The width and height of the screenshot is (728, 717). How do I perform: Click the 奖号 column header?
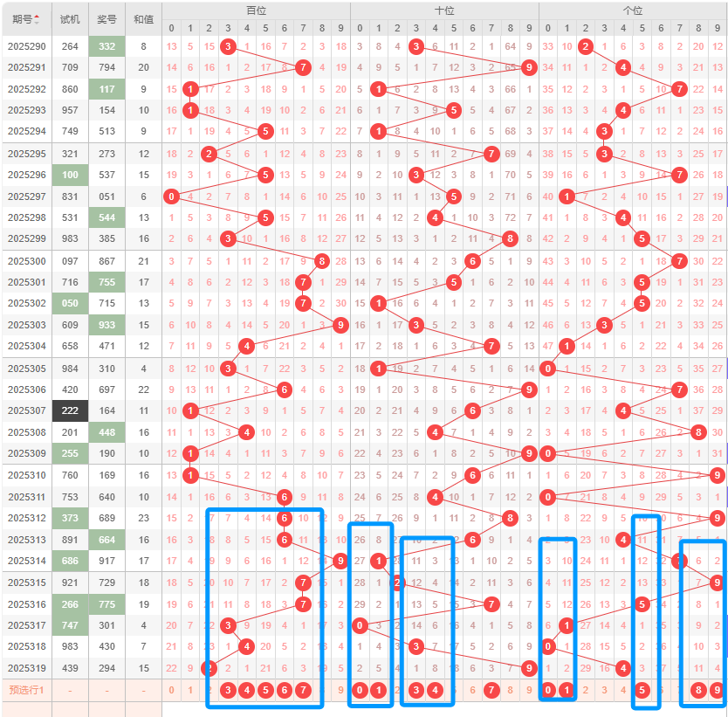tap(106, 19)
